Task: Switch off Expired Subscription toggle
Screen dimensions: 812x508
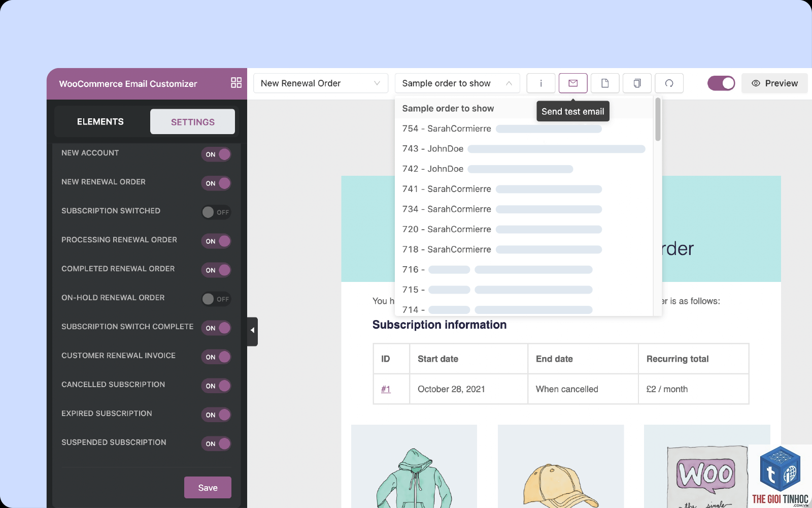Action: 216,415
